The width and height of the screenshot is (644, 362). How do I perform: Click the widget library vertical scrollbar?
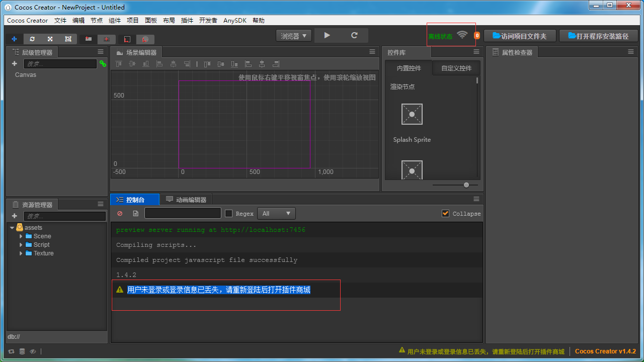(x=477, y=80)
